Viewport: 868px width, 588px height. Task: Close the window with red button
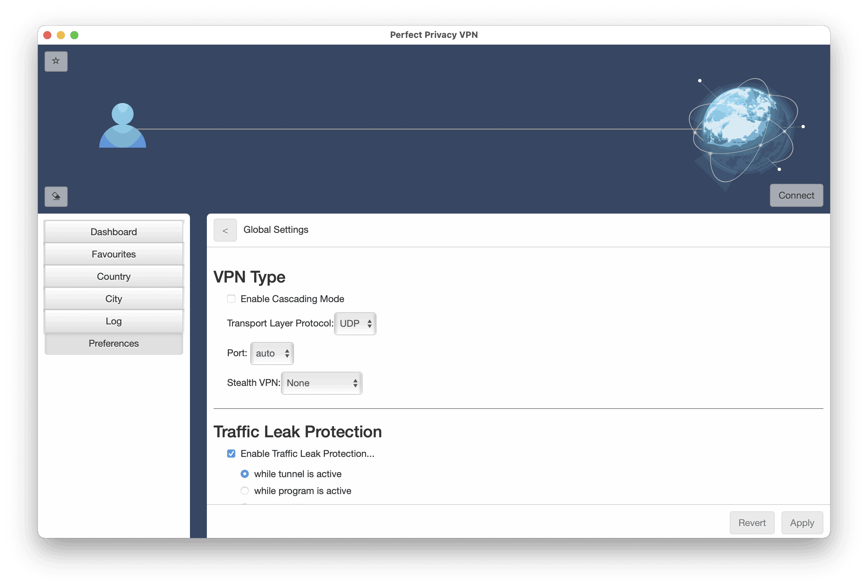pos(47,35)
